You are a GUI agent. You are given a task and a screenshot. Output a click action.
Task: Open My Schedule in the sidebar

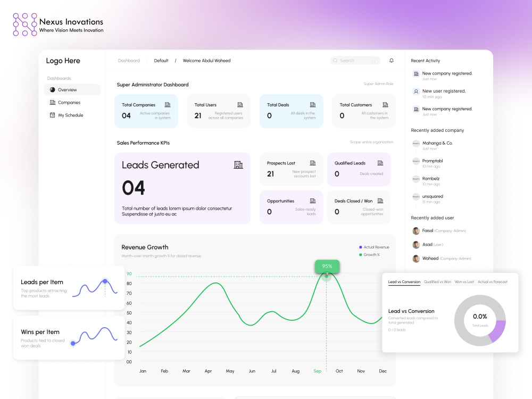pyautogui.click(x=72, y=115)
